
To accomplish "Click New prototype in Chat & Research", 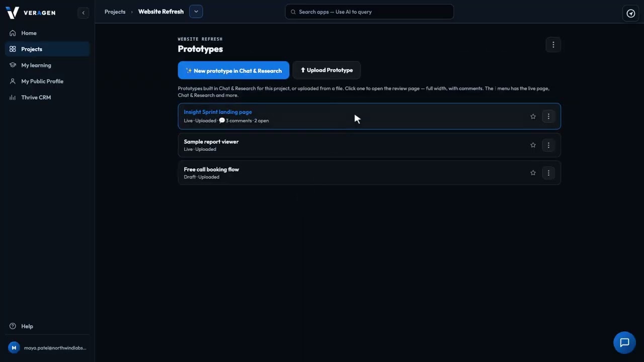I will tap(233, 70).
